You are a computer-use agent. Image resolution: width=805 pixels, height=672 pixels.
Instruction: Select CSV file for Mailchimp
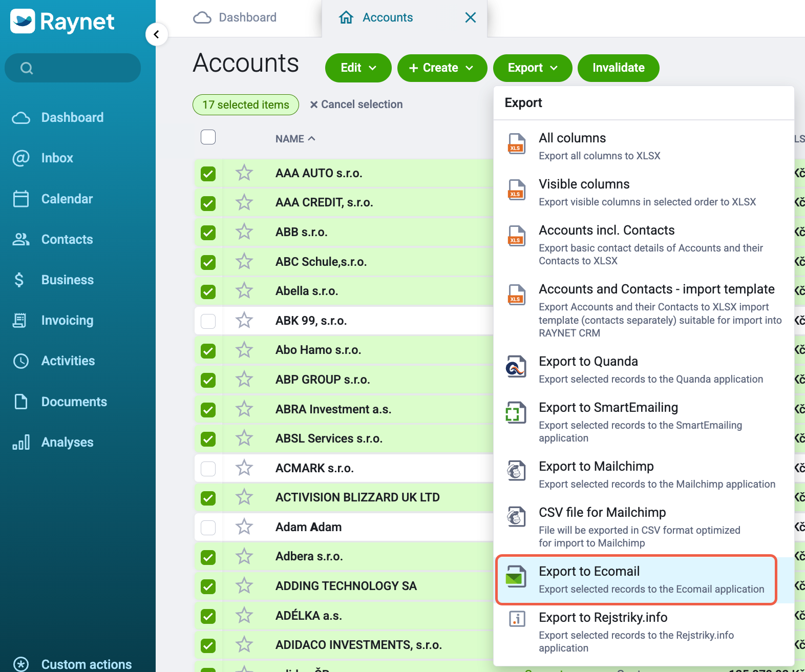coord(644,527)
